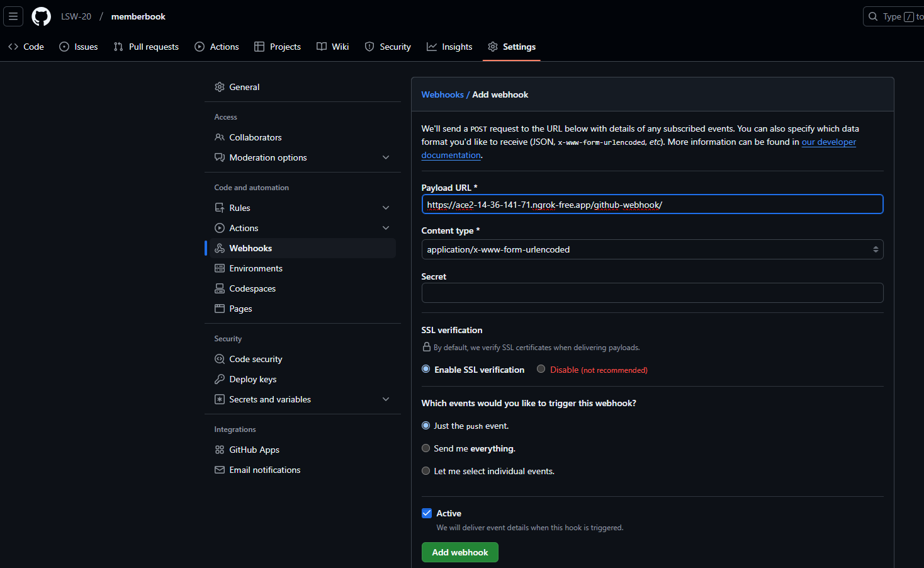Click the Add webhook green button
The image size is (924, 568).
[460, 552]
